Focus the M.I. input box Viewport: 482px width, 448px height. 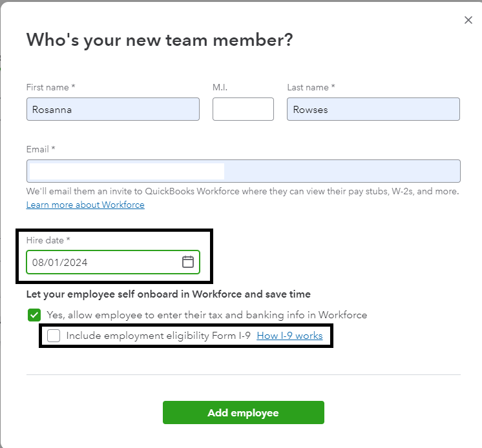click(243, 109)
